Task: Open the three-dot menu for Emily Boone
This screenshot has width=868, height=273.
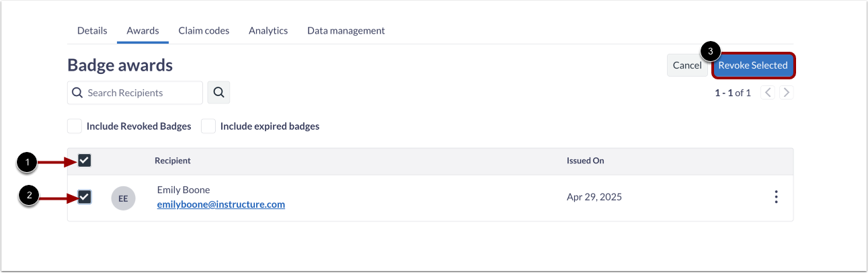Action: point(776,197)
